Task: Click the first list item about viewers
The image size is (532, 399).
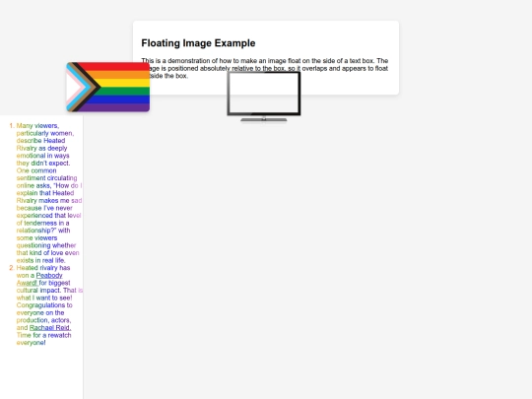Action: [x=49, y=193]
